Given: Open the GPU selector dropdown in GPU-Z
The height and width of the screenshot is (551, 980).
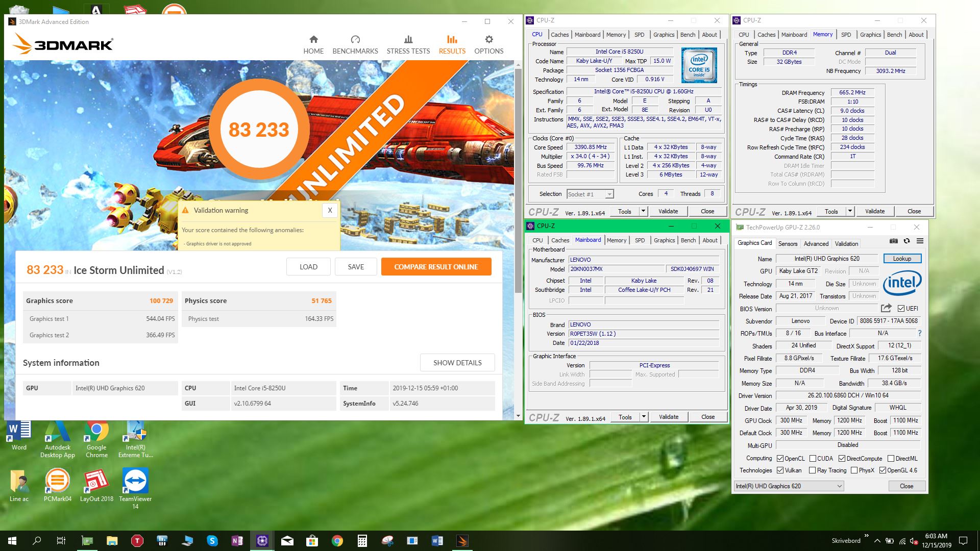Looking at the screenshot, I should click(x=789, y=486).
